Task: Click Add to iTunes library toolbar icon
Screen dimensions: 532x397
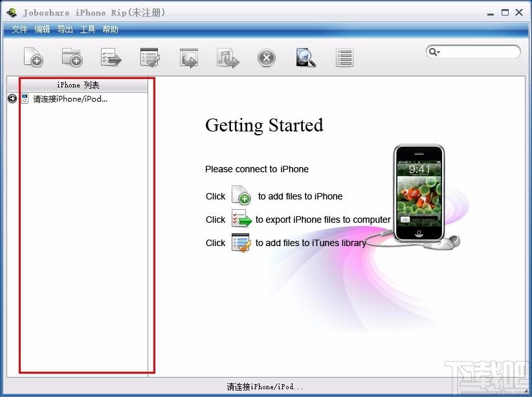Action: 150,57
